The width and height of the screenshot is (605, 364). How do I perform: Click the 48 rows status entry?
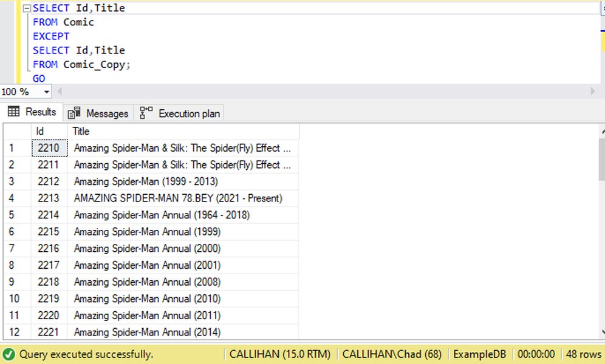tap(583, 354)
